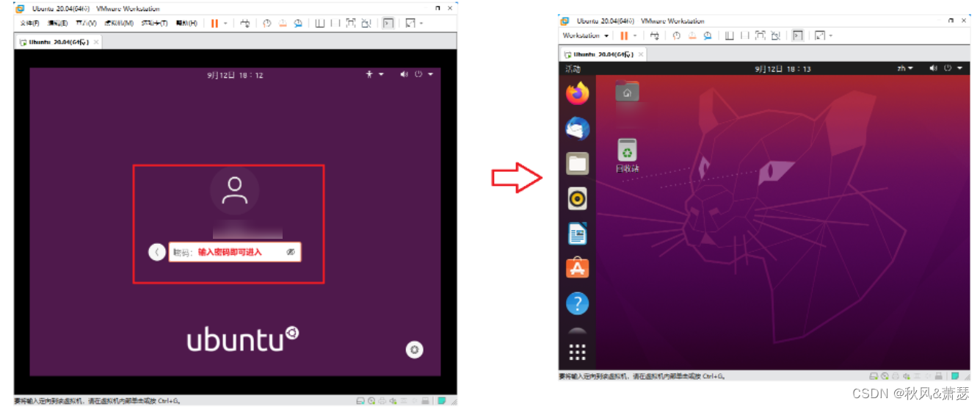Image resolution: width=980 pixels, height=407 pixels.
Task: Open Files manager from the Ubuntu dock
Action: (578, 163)
